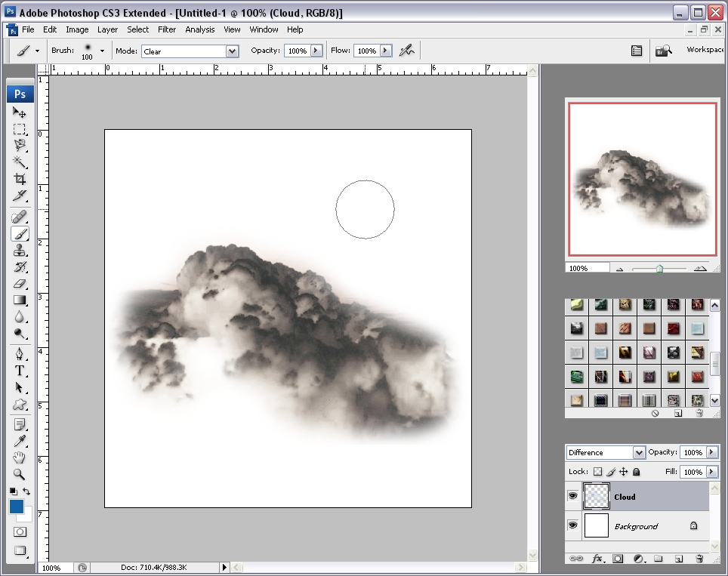This screenshot has width=728, height=576.
Task: Select the Zoom tool
Action: click(20, 475)
